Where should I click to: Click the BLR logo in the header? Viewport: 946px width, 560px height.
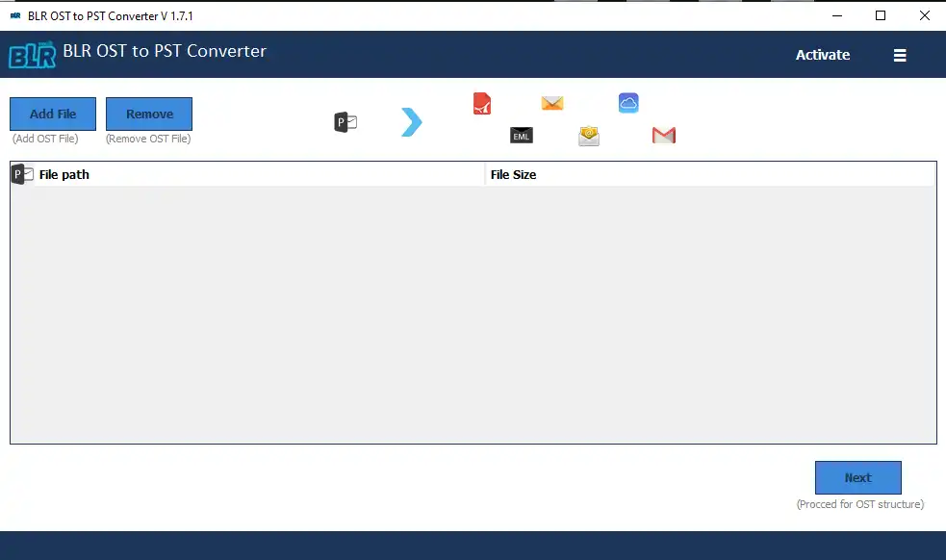pyautogui.click(x=32, y=55)
